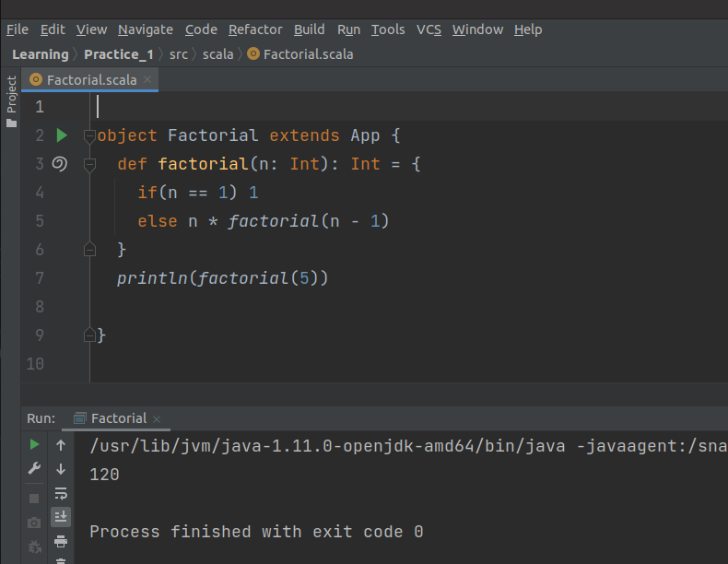
Task: Click the 'else' keyword on line 5
Action: tap(158, 221)
